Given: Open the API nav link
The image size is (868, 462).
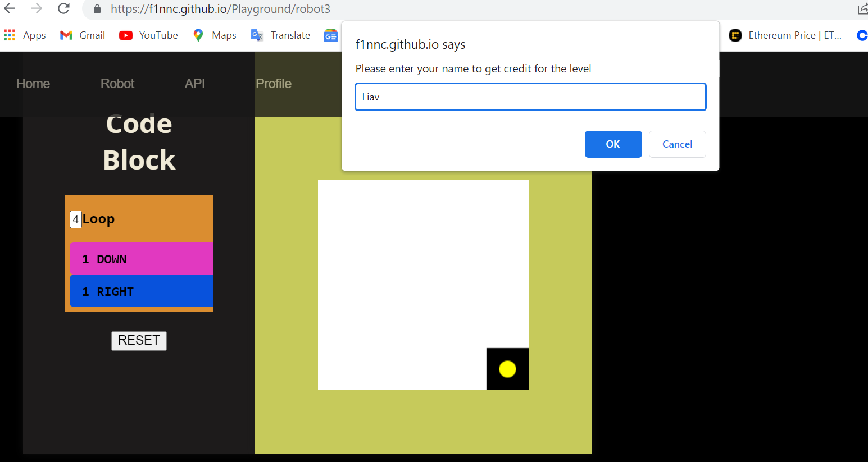Looking at the screenshot, I should [195, 84].
